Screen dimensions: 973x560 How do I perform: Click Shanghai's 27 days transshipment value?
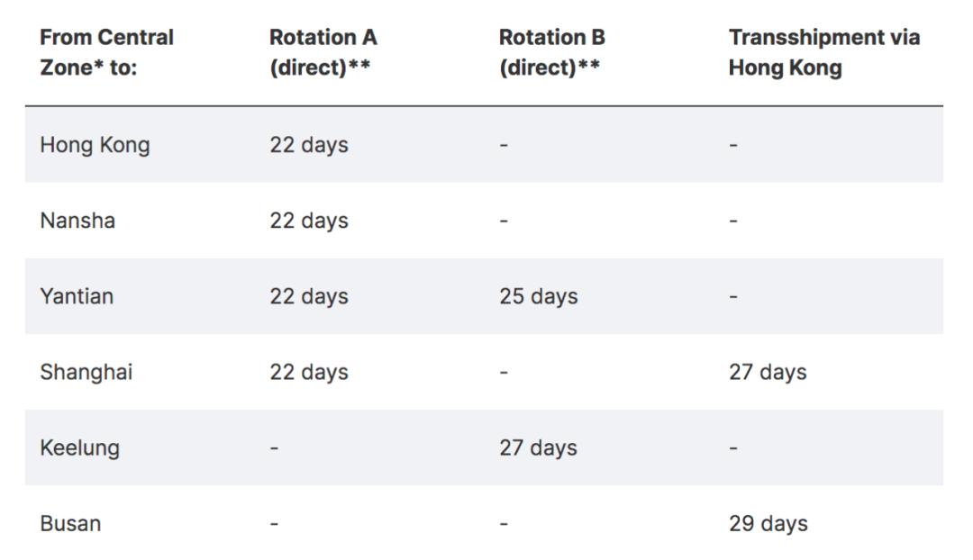point(768,372)
